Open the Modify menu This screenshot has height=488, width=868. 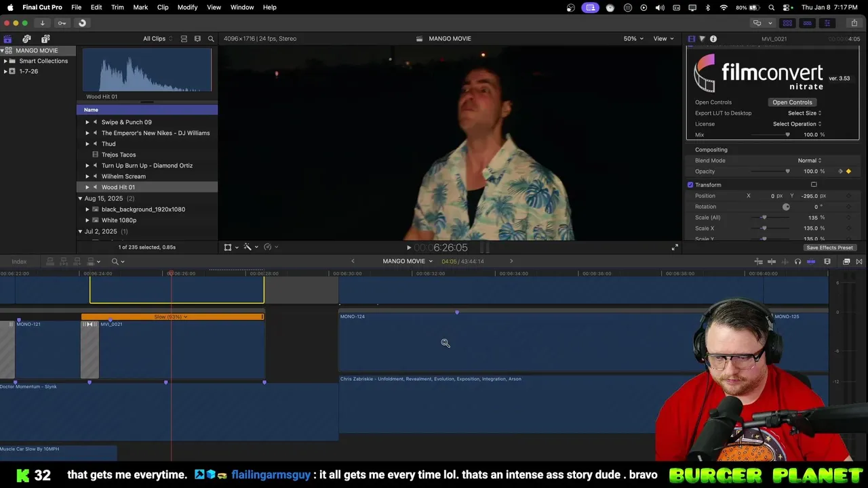pyautogui.click(x=187, y=7)
